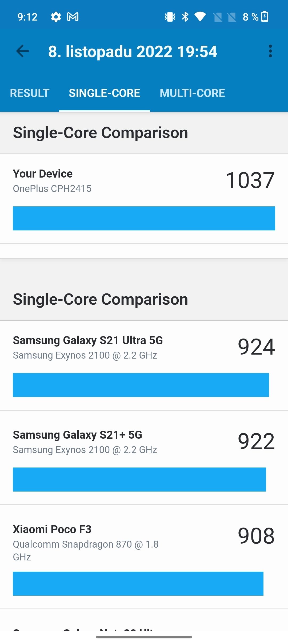Click the battery charging icon

264,17
